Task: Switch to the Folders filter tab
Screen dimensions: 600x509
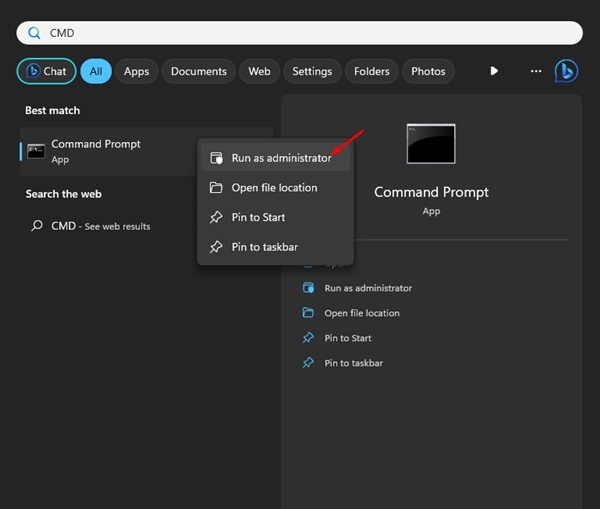Action: (371, 71)
